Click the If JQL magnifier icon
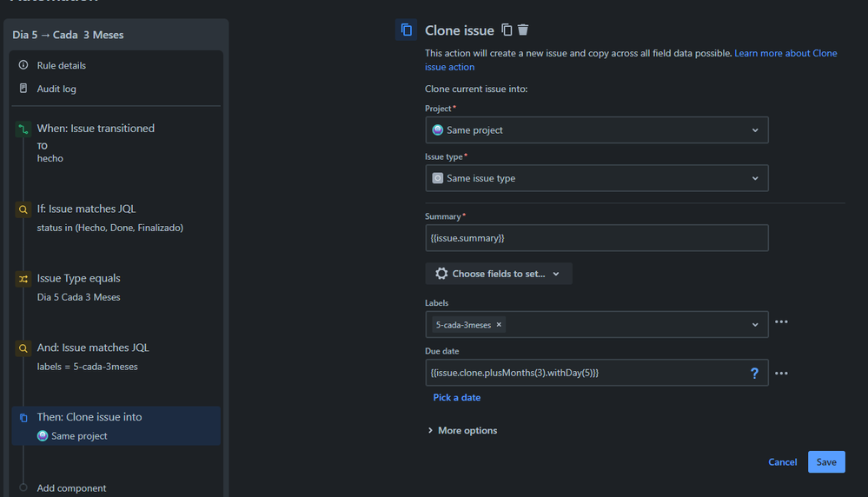 (23, 209)
